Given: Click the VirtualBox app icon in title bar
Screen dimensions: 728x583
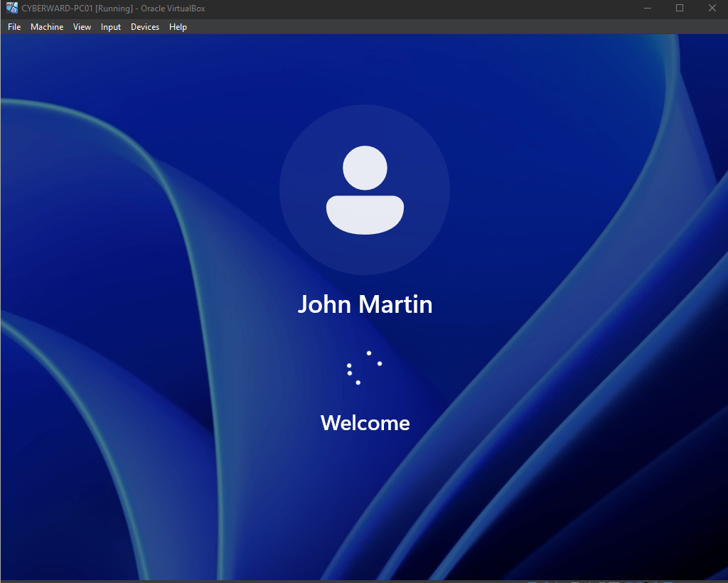Looking at the screenshot, I should (11, 8).
